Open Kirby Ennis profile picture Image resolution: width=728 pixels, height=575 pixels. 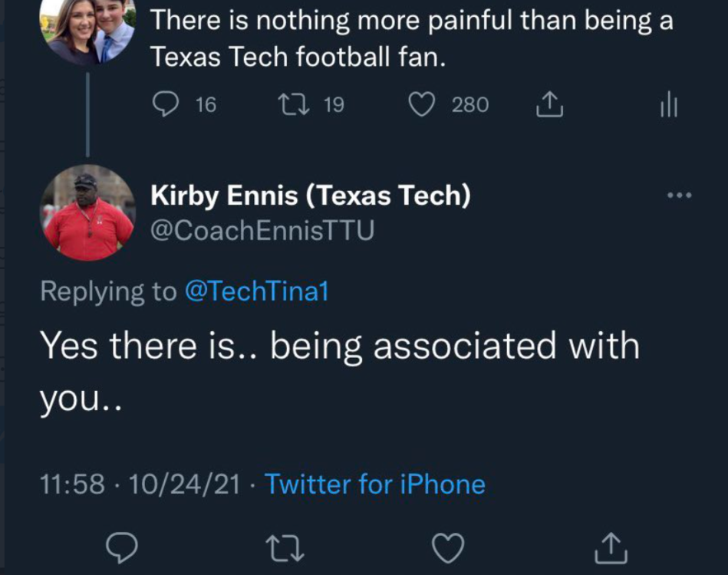pos(87,213)
